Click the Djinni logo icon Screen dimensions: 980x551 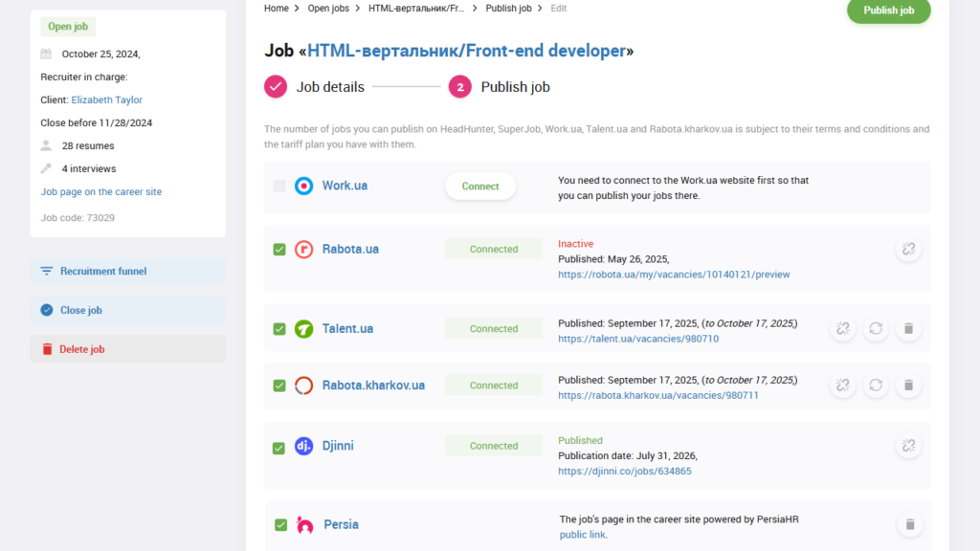(x=303, y=446)
